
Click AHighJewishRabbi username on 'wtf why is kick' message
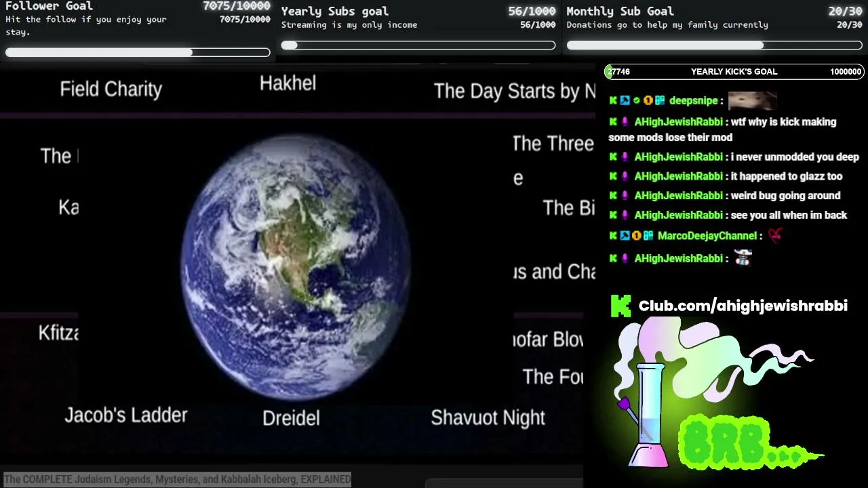pyautogui.click(x=678, y=122)
